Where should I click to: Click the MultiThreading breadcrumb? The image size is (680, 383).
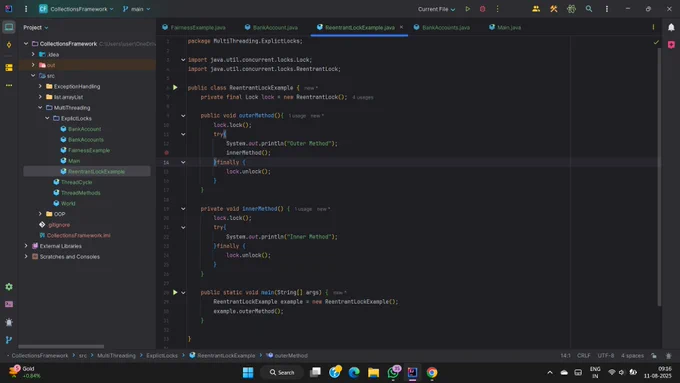pos(116,356)
